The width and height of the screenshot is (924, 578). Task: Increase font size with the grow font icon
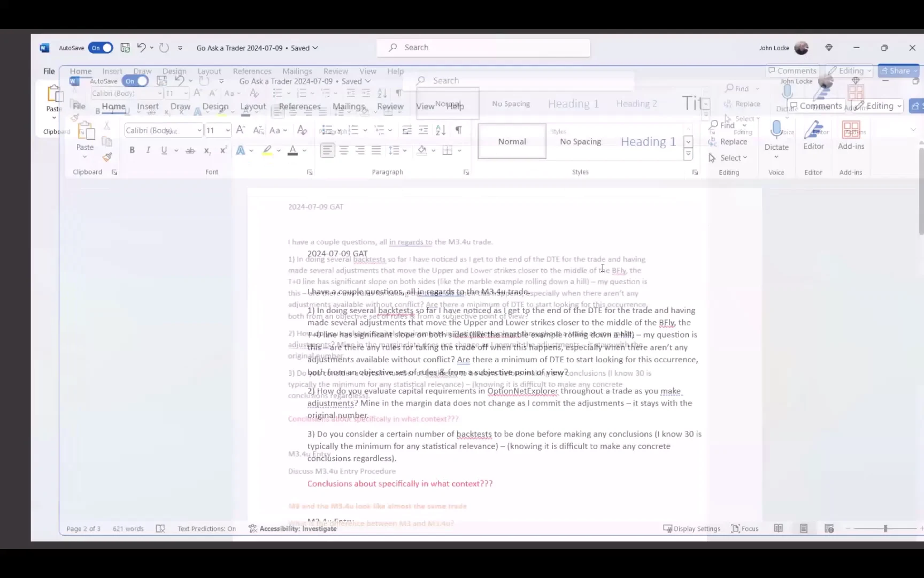[241, 130]
